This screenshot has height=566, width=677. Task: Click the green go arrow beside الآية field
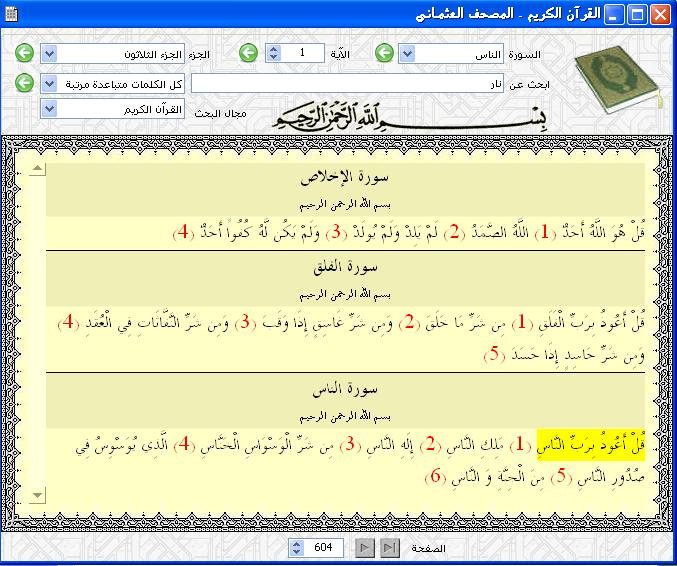click(248, 53)
